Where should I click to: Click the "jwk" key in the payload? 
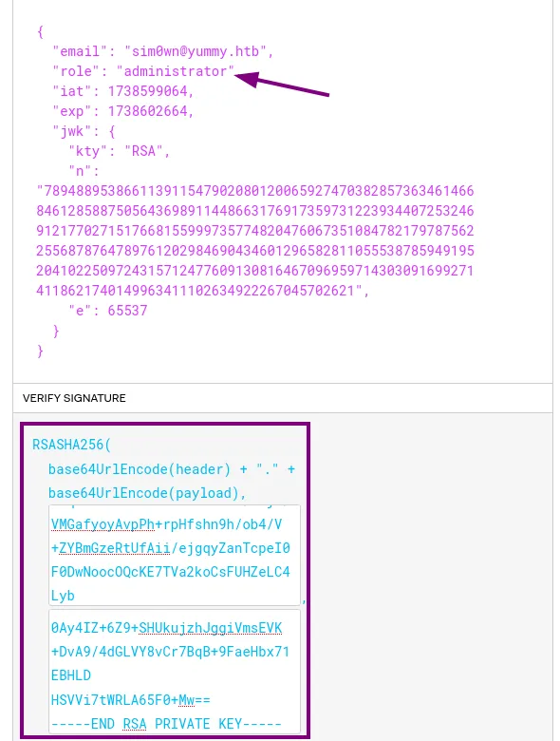pyautogui.click(x=68, y=131)
